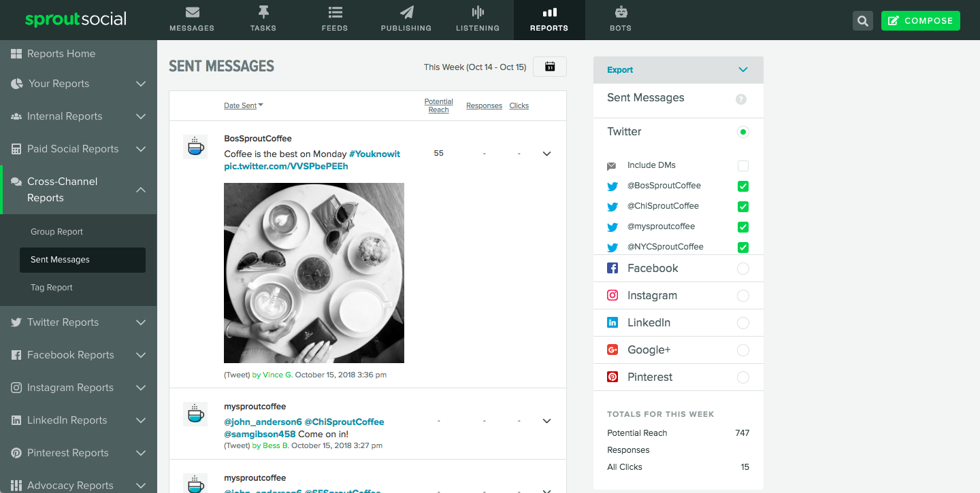The image size is (980, 493).
Task: Expand the Internal Reports section
Action: [x=141, y=116]
